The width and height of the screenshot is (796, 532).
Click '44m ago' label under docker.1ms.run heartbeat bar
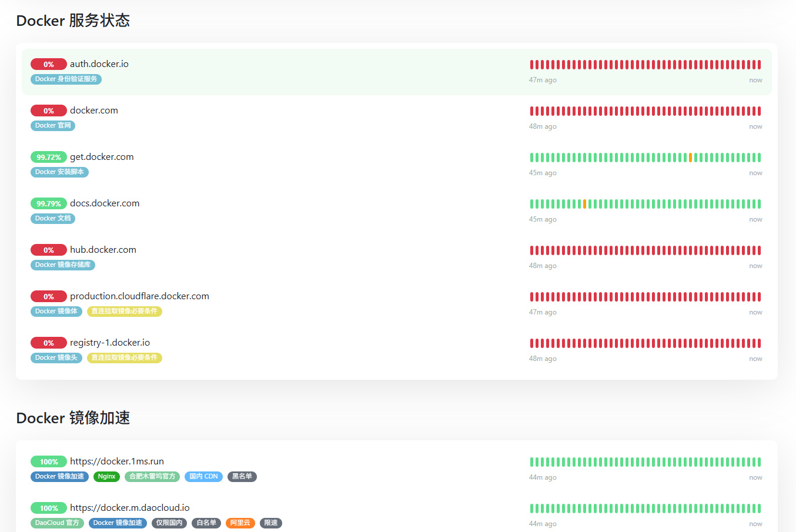point(543,477)
